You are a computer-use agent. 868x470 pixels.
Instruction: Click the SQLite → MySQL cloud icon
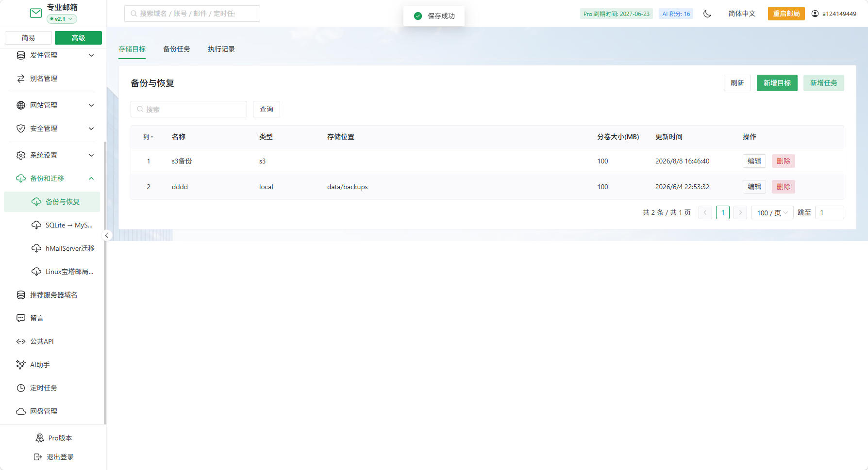(36, 225)
